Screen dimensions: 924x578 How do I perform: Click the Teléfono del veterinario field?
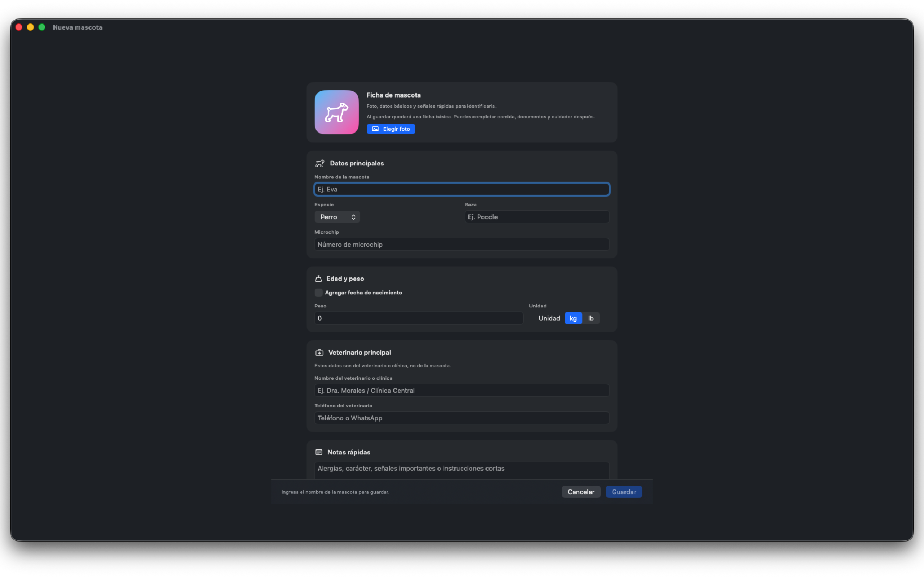[462, 418]
